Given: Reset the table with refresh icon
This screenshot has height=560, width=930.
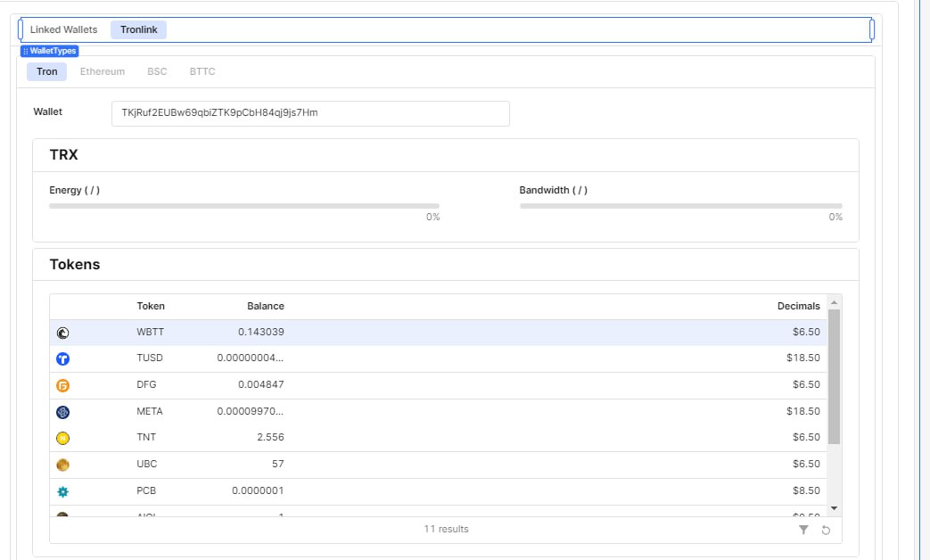Looking at the screenshot, I should [x=826, y=530].
